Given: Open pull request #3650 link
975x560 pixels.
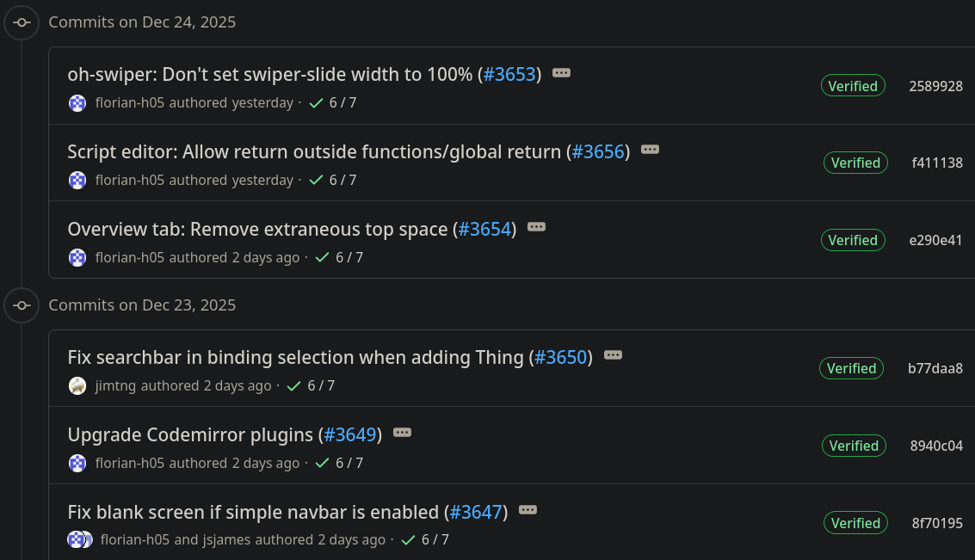Looking at the screenshot, I should (x=560, y=358).
